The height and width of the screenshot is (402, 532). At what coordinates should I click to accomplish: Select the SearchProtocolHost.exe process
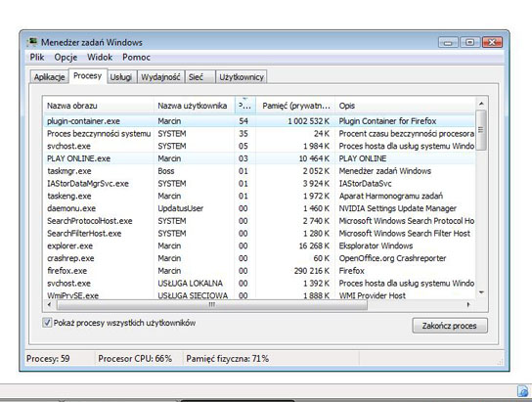pyautogui.click(x=259, y=221)
